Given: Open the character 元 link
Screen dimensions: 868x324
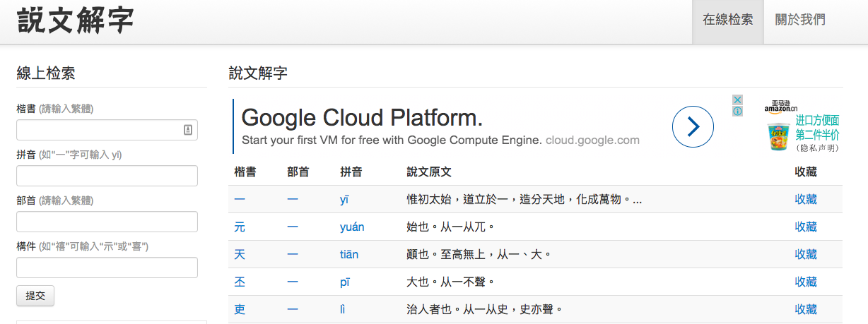Looking at the screenshot, I should pos(240,227).
